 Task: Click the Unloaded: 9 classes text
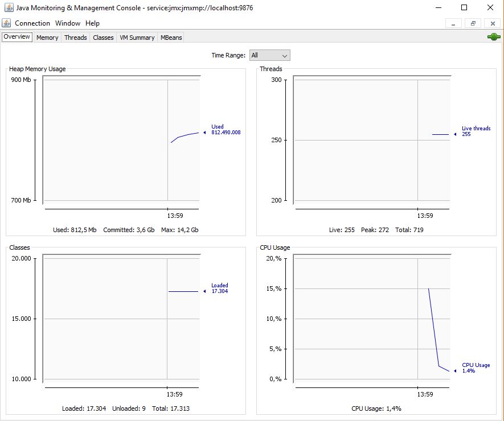(129, 408)
